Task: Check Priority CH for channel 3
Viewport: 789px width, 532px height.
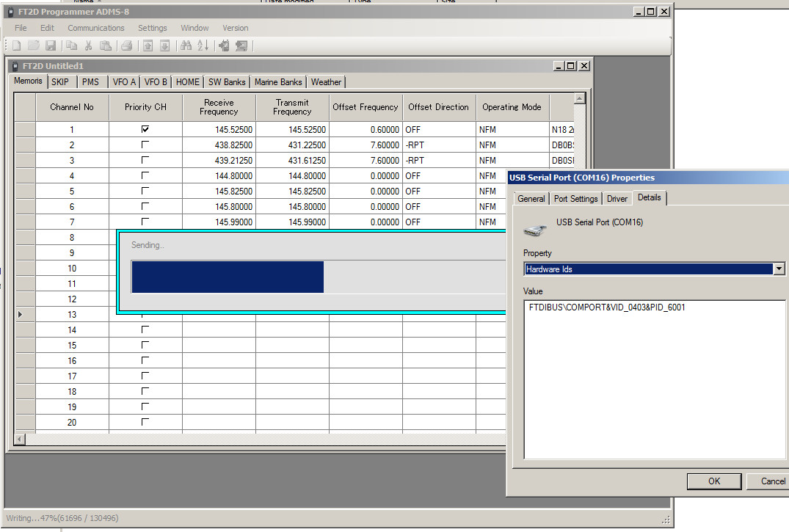Action: (x=145, y=160)
